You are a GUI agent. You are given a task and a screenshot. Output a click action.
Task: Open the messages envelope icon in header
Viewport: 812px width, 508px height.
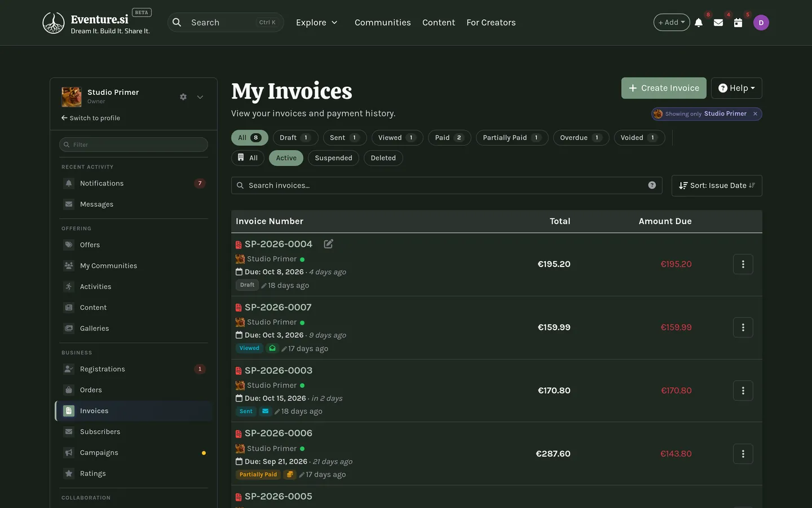[x=718, y=23]
